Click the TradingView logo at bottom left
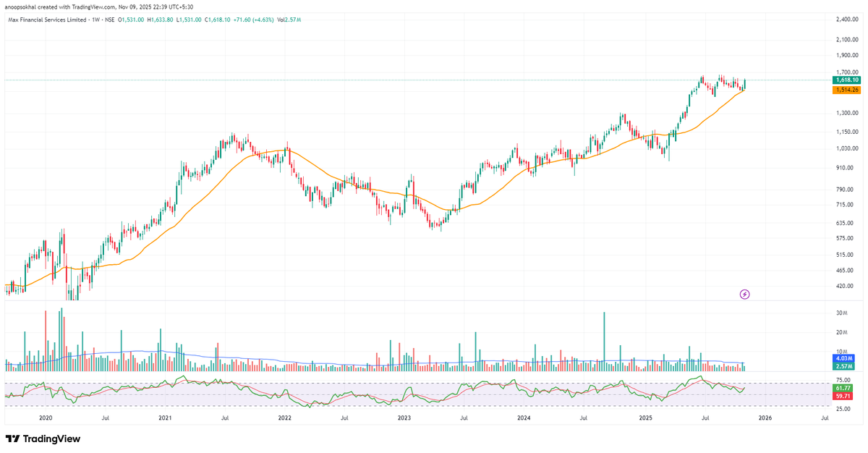 43,439
